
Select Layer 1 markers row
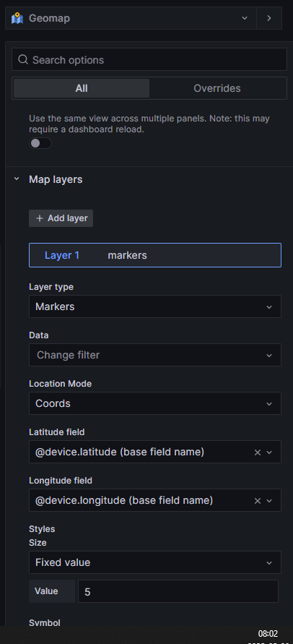155,255
